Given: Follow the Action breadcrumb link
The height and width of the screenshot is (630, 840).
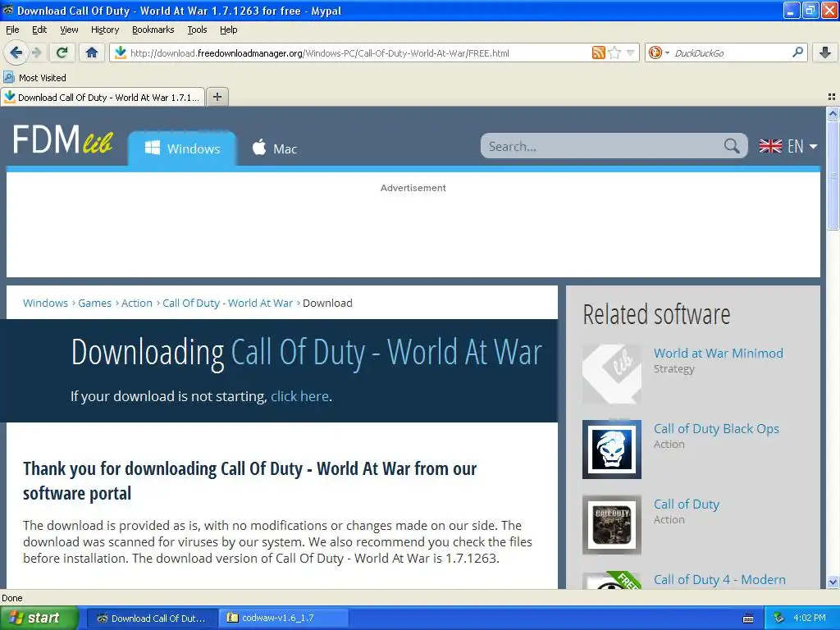Looking at the screenshot, I should [x=137, y=303].
